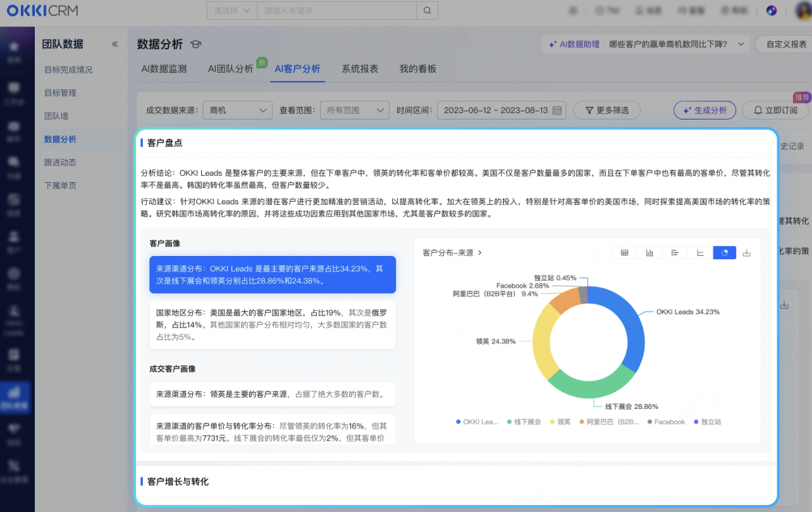Switch chart to line chart icon
Screen dimensions: 812x512
click(700, 253)
